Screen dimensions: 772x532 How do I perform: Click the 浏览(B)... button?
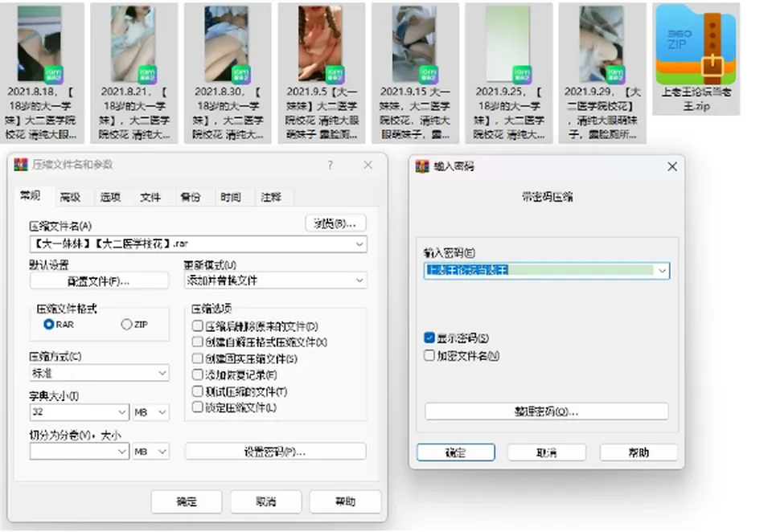point(335,223)
